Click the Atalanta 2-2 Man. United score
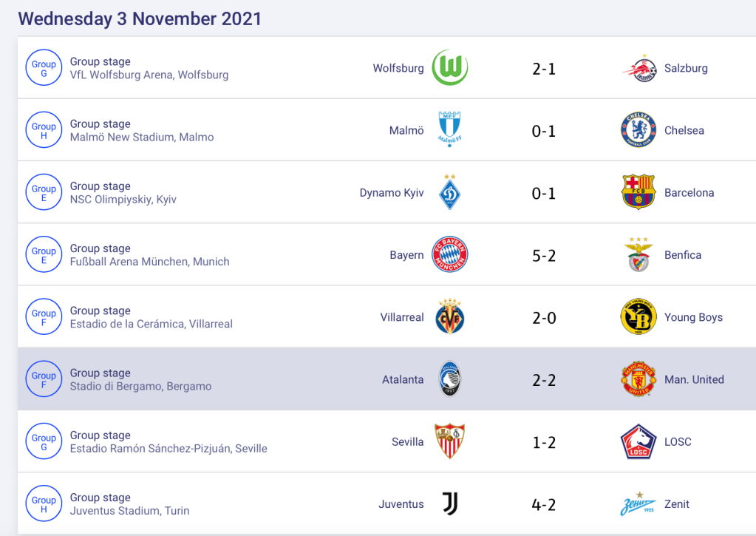 point(544,380)
